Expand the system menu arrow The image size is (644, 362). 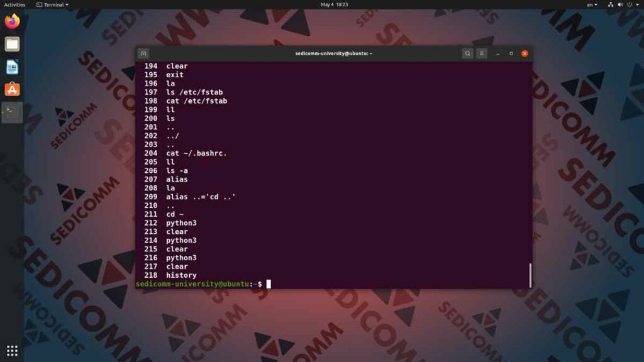(x=638, y=4)
